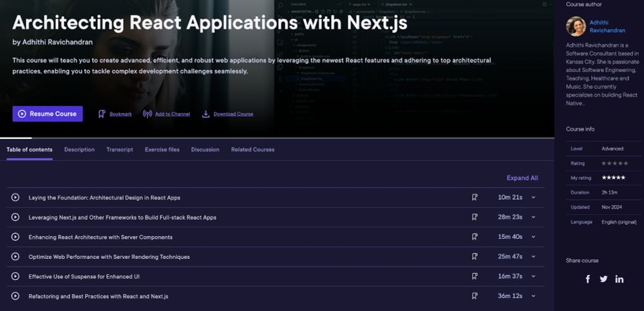Expand Effective Use of Suspense module
The width and height of the screenshot is (644, 311).
pyautogui.click(x=533, y=276)
